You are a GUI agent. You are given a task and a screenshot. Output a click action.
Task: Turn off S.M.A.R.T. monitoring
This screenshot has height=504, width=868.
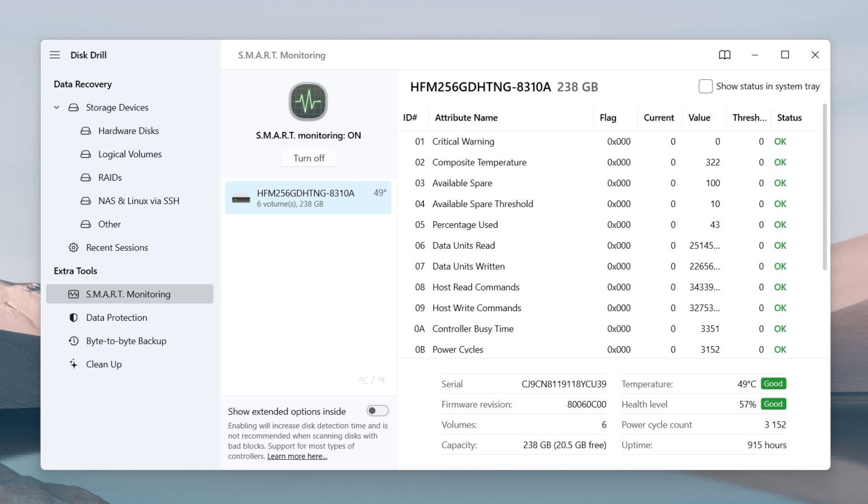point(309,157)
